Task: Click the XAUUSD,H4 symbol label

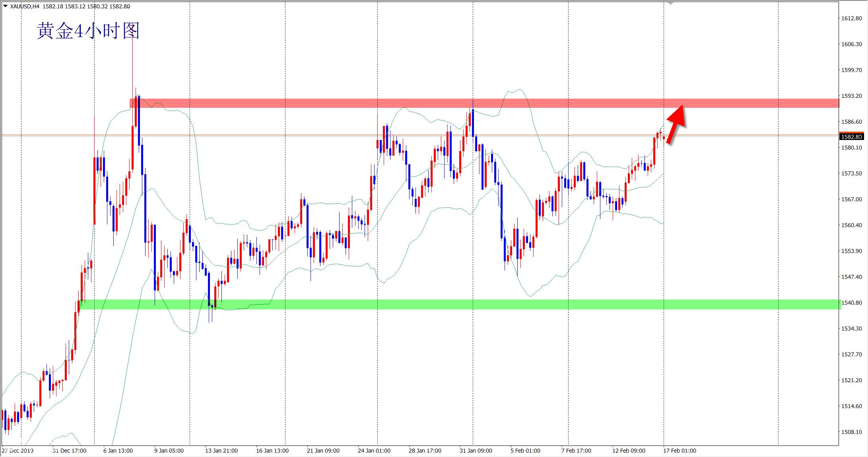Action: [x=25, y=6]
